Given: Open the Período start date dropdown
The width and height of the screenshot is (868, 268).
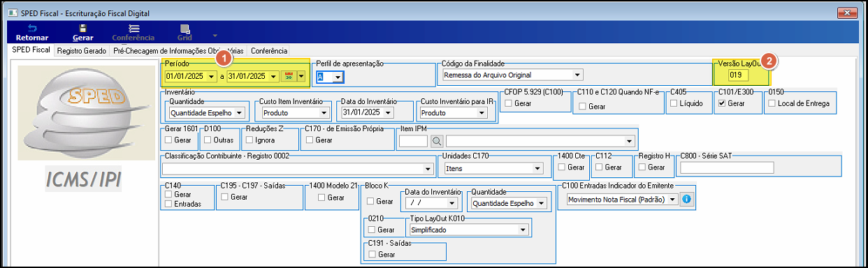Looking at the screenshot, I should [212, 76].
